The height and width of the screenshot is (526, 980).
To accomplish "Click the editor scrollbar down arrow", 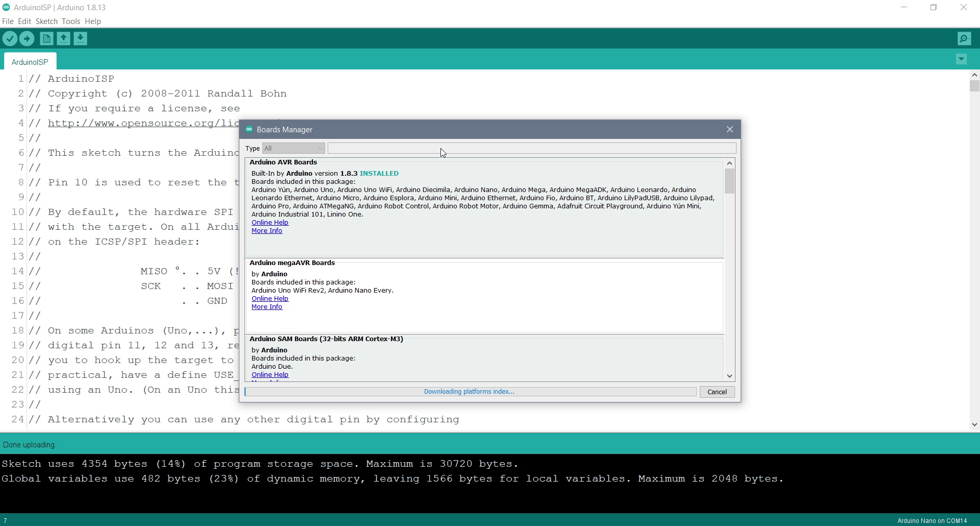I will point(974,424).
